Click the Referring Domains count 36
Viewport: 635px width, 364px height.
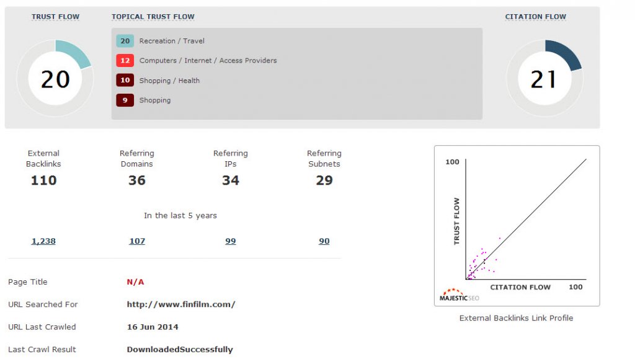137,180
